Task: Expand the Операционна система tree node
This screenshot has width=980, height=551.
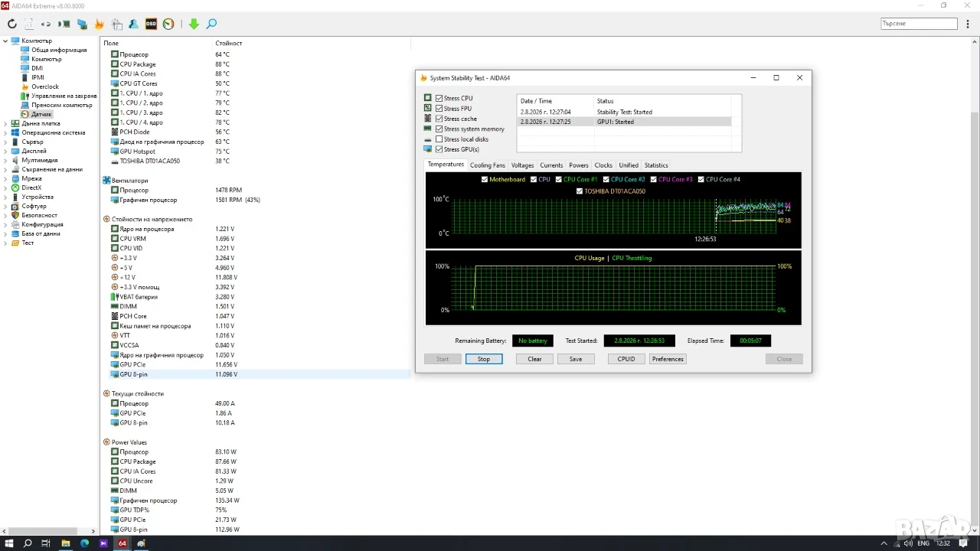Action: (x=6, y=132)
